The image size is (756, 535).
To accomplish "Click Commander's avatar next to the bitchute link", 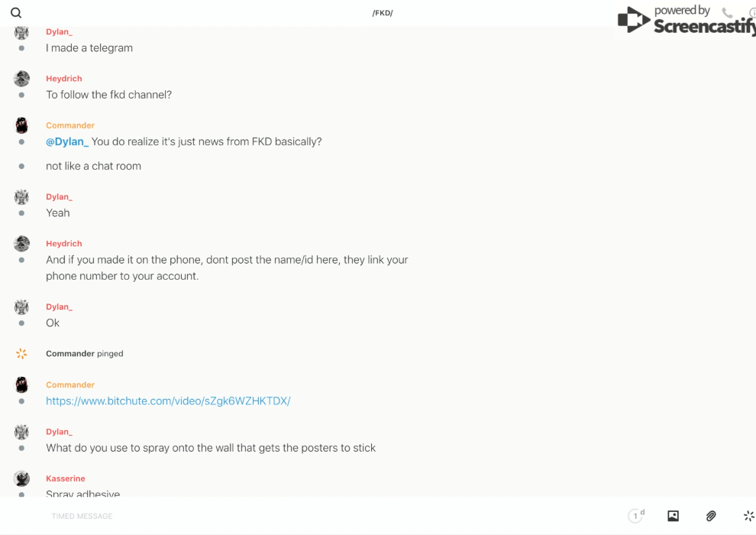I will click(21, 385).
